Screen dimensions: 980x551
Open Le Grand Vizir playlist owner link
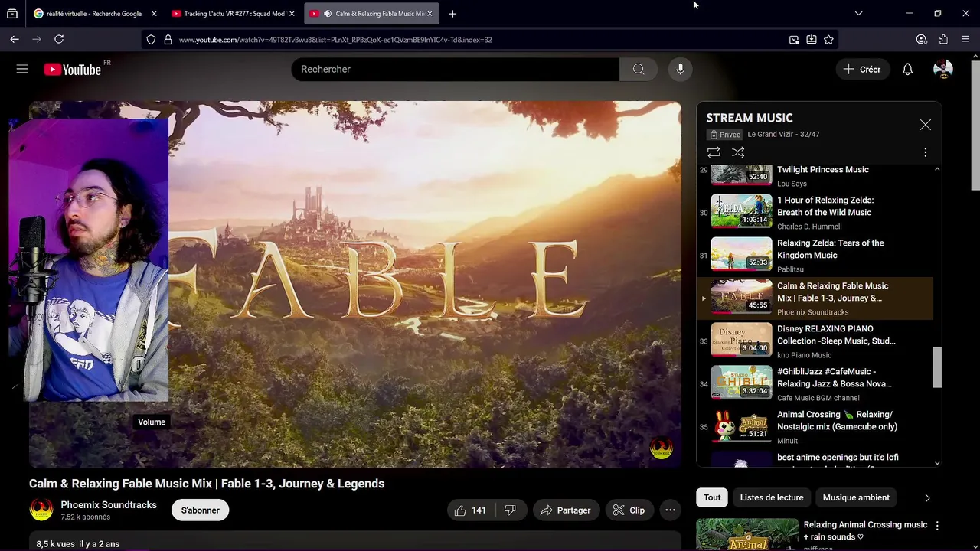pyautogui.click(x=770, y=135)
